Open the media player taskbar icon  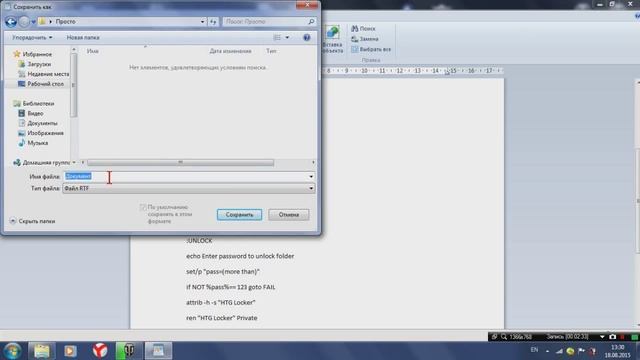70,351
